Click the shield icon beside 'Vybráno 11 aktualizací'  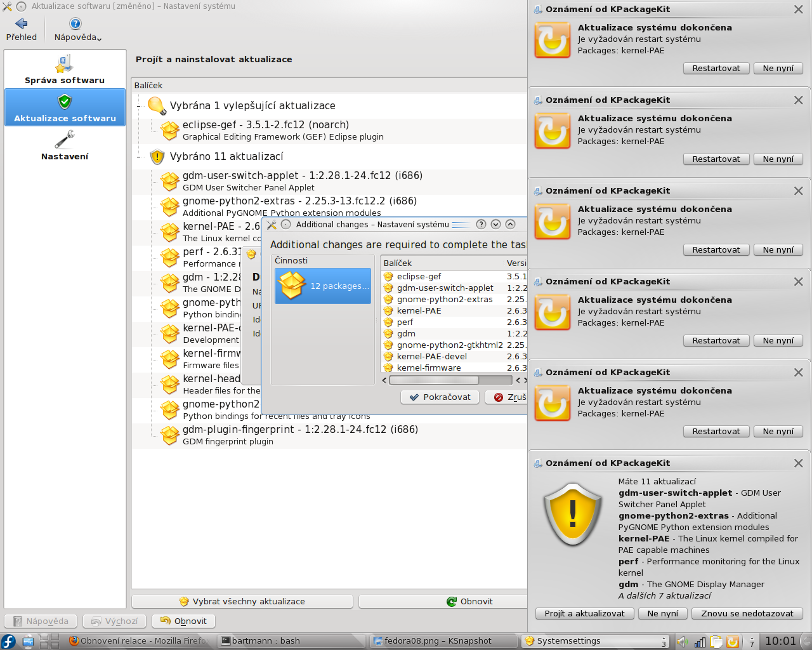[x=157, y=156]
